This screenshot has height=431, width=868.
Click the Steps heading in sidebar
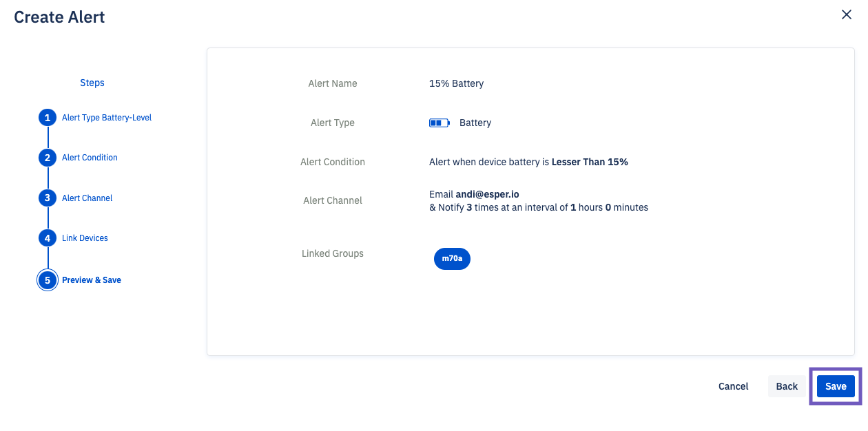pos(92,83)
